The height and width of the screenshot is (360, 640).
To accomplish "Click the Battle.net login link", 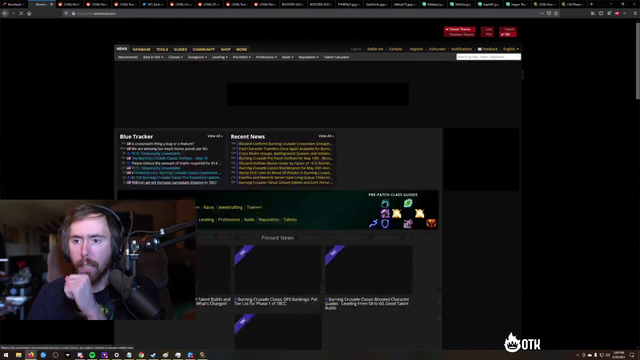I will 375,49.
